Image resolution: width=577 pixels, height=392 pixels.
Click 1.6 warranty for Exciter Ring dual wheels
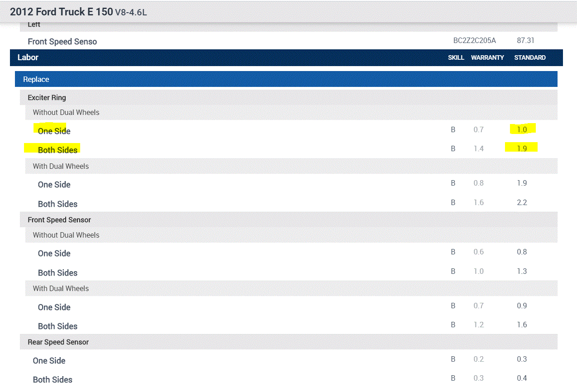click(478, 202)
